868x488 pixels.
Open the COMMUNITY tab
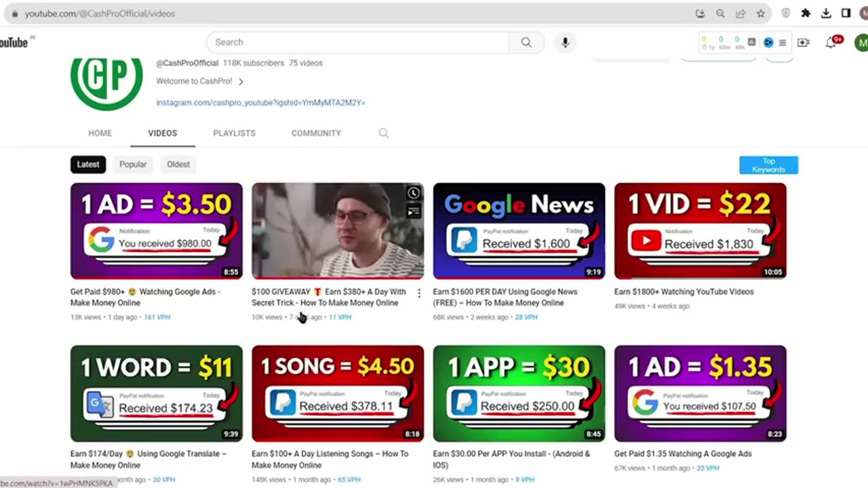[x=316, y=133]
